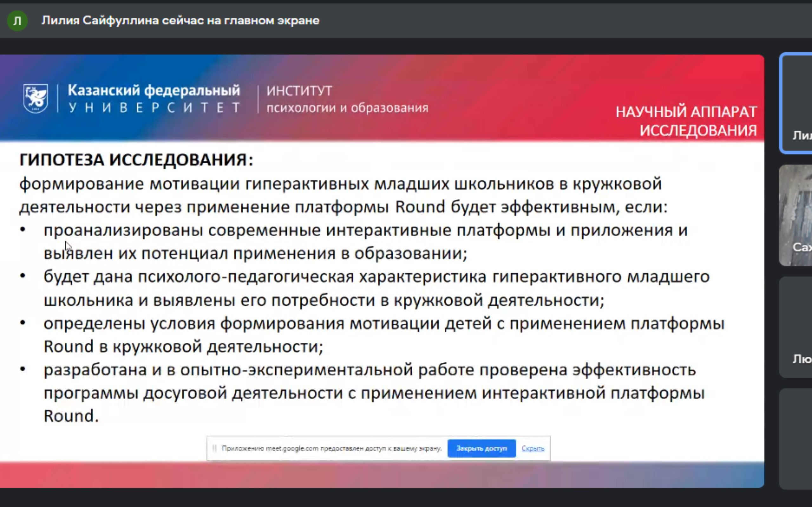The height and width of the screenshot is (507, 812).
Task: Grab the sharing bar drag handle
Action: [214, 448]
